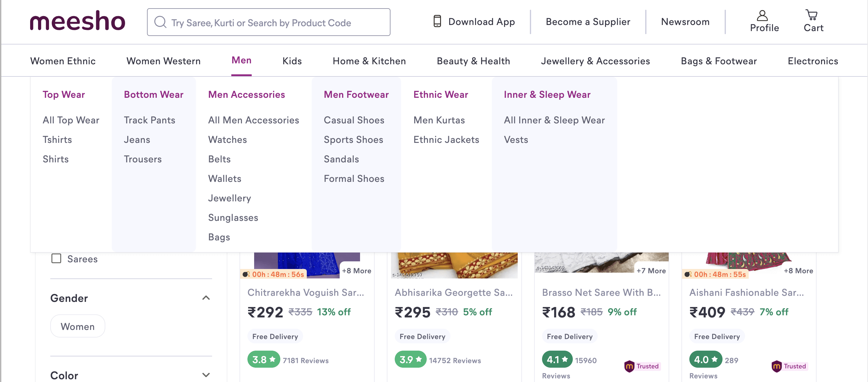868x382 pixels.
Task: Click the Download App phone icon
Action: 437,21
